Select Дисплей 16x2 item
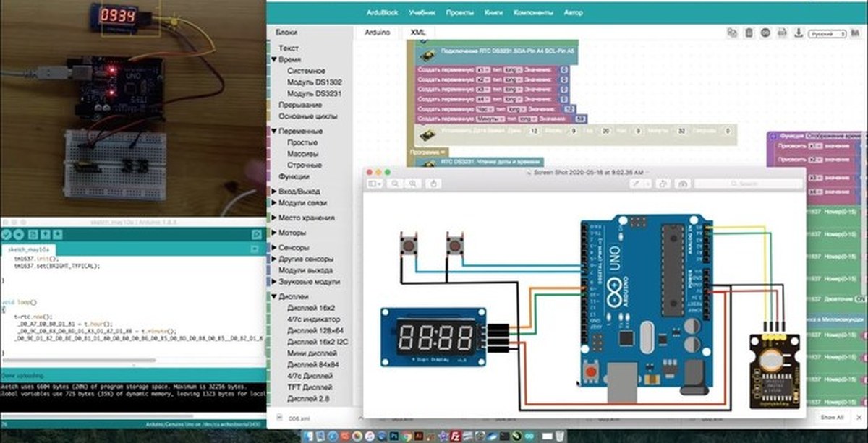Viewport: 868px width, 443px height. click(x=311, y=308)
